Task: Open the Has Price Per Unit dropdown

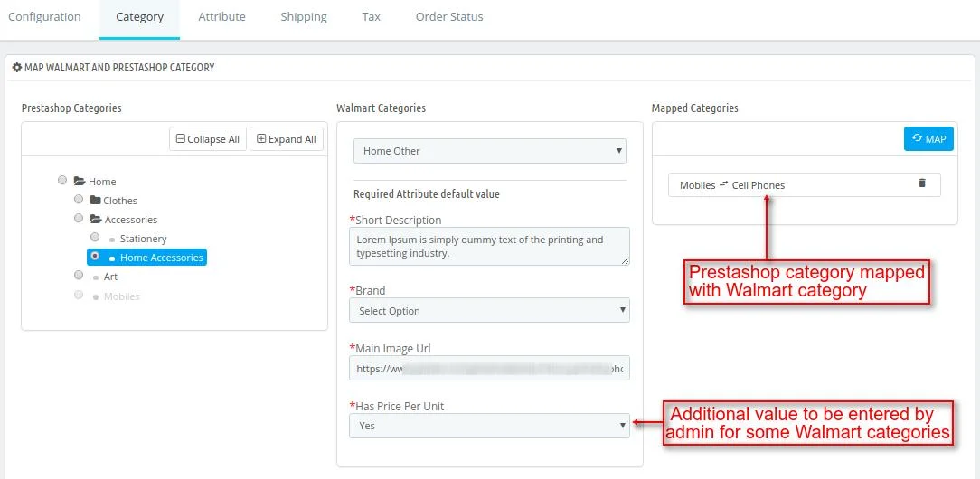Action: 489,426
